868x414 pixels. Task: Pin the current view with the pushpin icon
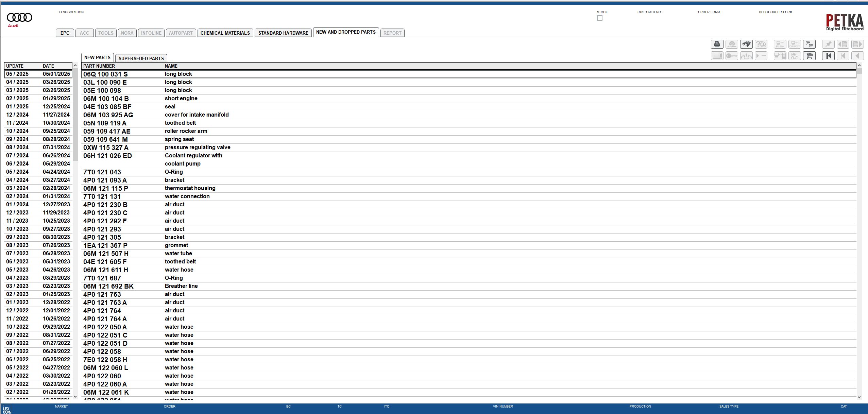pos(828,44)
